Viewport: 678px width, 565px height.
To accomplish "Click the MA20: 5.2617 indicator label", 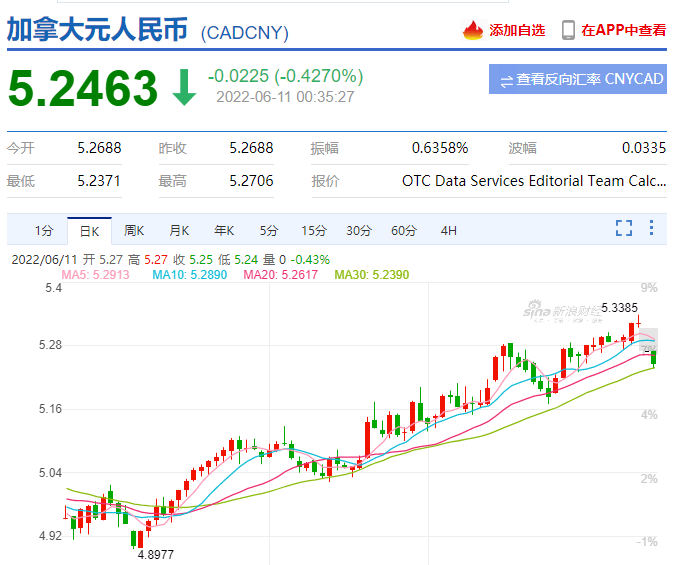I will tap(281, 275).
